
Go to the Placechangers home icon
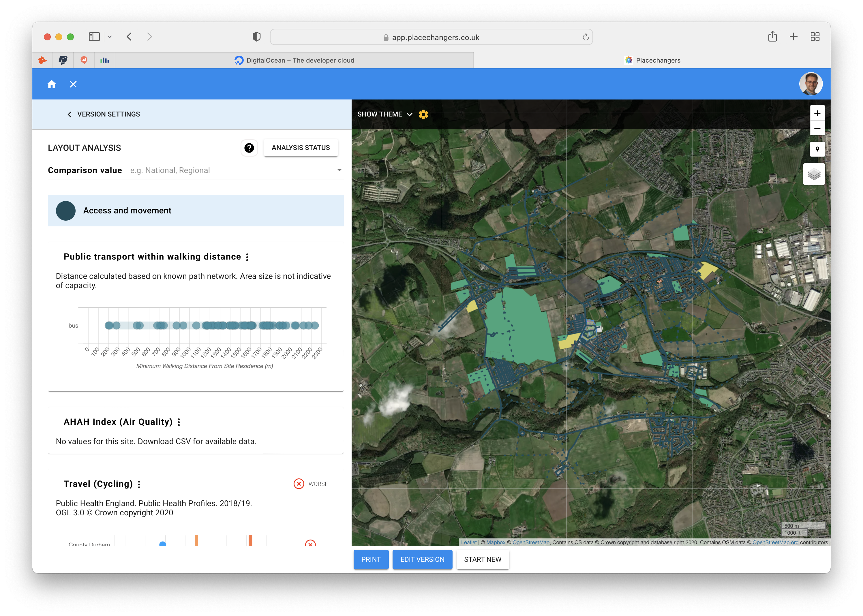coord(52,84)
